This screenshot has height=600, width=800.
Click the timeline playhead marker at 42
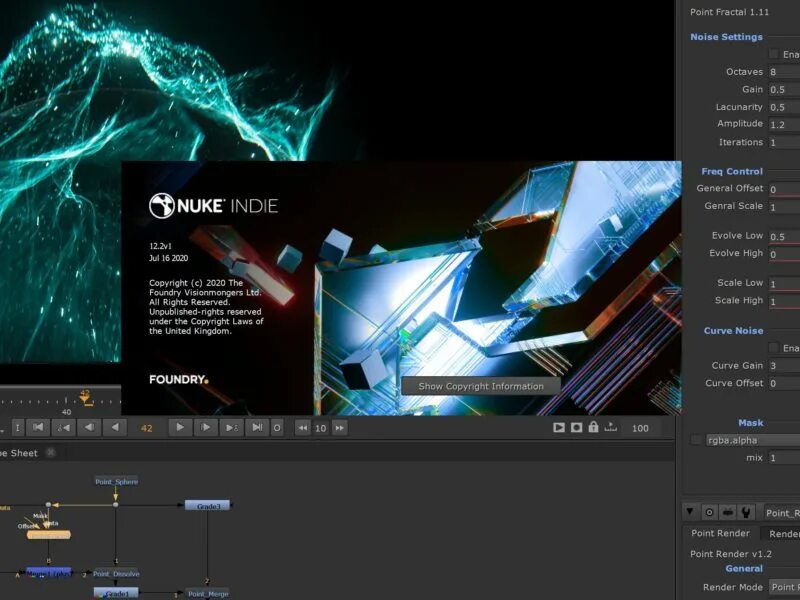tap(86, 397)
